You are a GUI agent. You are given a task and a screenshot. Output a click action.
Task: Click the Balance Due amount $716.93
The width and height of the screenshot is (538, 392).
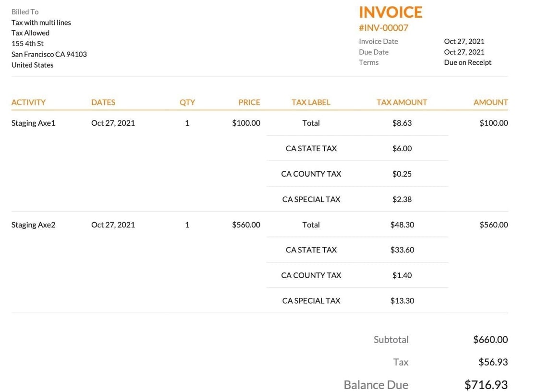pos(486,384)
